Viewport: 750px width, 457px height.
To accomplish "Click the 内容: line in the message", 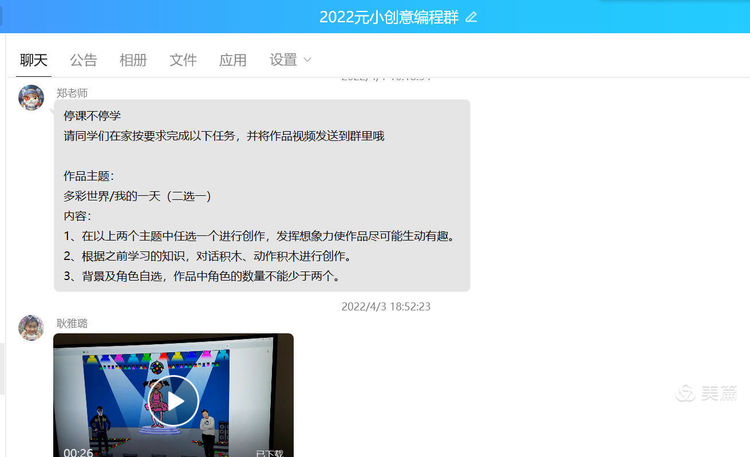I will point(77,216).
